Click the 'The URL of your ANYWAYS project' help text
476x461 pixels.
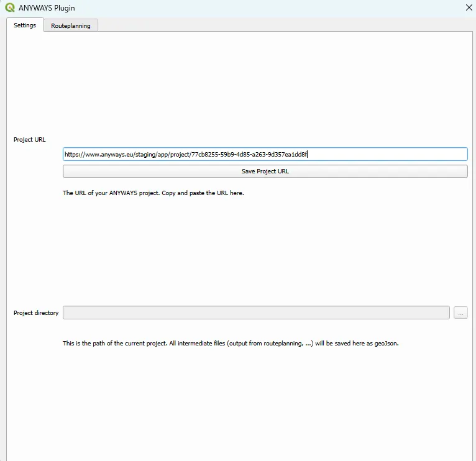click(x=153, y=193)
